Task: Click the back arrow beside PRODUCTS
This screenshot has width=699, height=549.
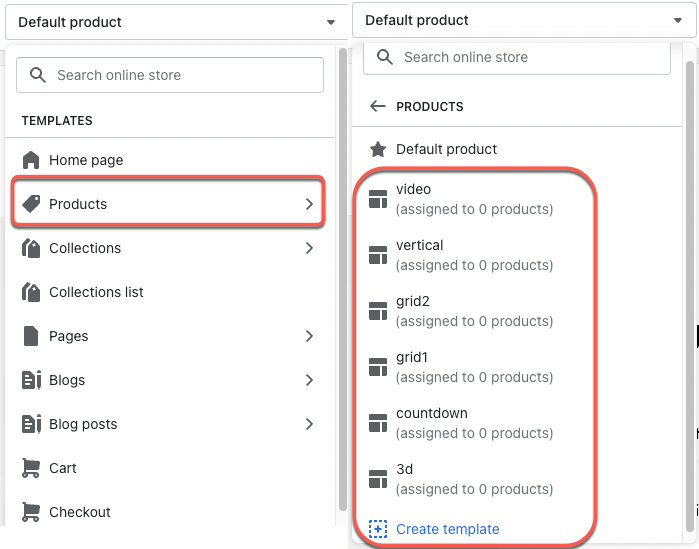Action: [378, 106]
